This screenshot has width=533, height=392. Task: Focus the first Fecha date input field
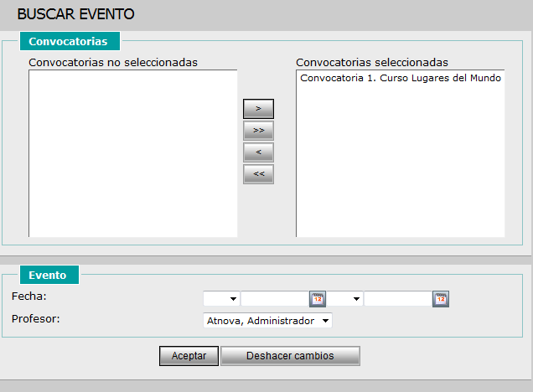click(x=275, y=299)
